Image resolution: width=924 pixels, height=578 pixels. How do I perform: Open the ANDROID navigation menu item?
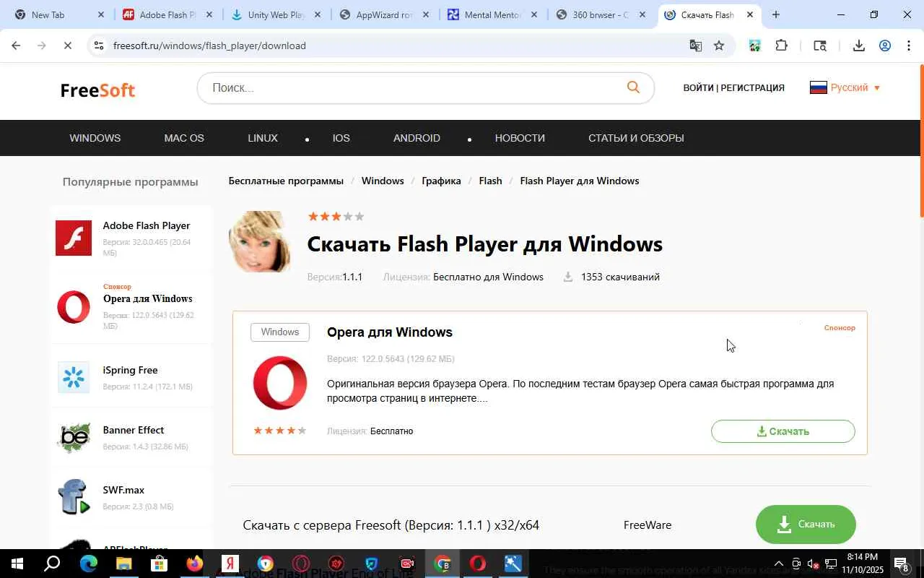pyautogui.click(x=417, y=138)
